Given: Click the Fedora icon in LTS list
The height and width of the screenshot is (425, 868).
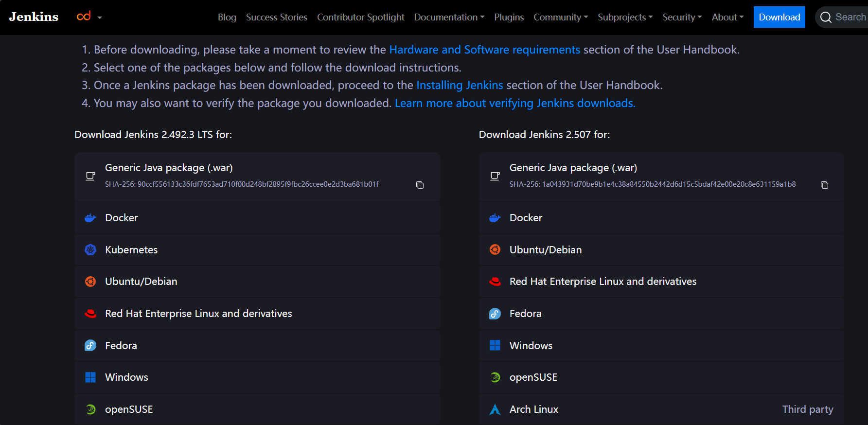Looking at the screenshot, I should click(x=90, y=346).
